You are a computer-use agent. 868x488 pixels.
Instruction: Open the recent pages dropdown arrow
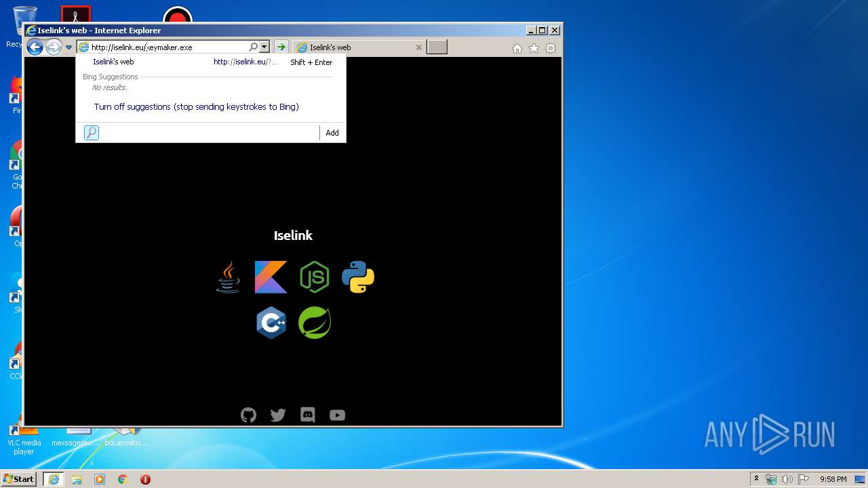[x=68, y=47]
